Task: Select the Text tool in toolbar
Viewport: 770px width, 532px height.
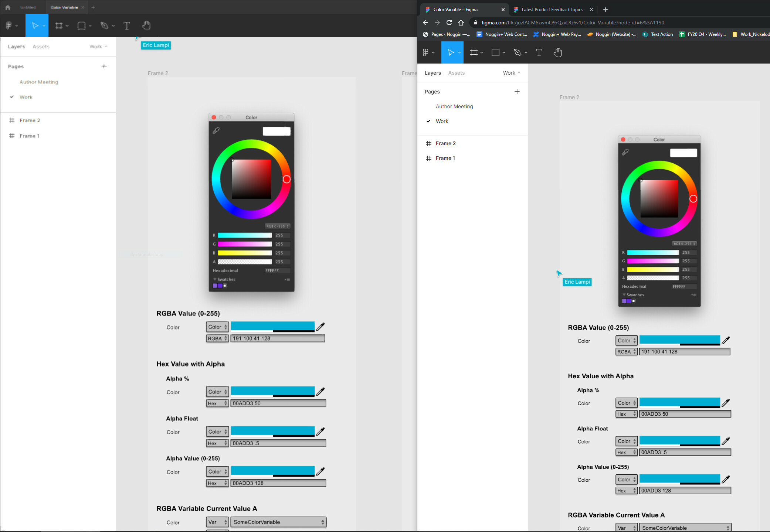Action: pos(127,26)
